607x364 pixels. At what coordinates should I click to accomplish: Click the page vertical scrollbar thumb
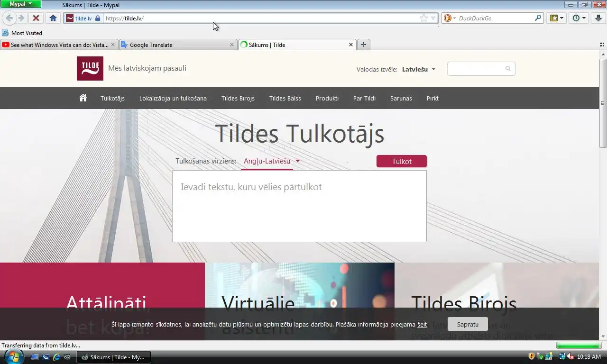[x=603, y=103]
